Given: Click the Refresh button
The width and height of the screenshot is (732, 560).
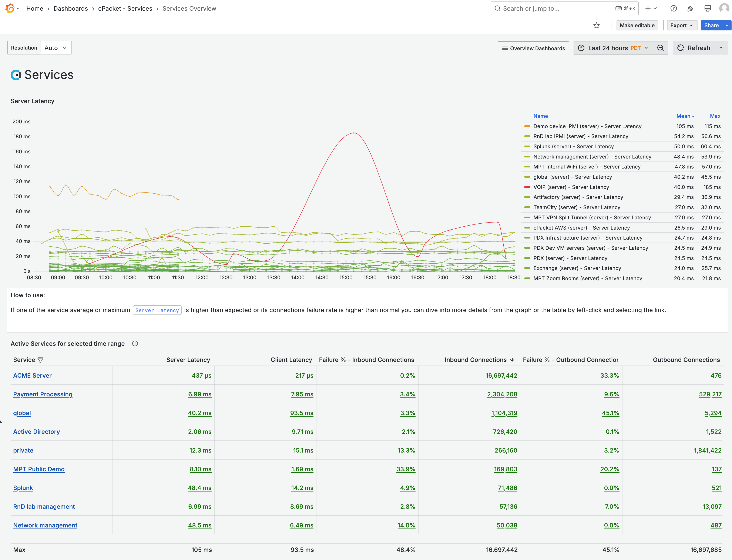Looking at the screenshot, I should click(694, 48).
